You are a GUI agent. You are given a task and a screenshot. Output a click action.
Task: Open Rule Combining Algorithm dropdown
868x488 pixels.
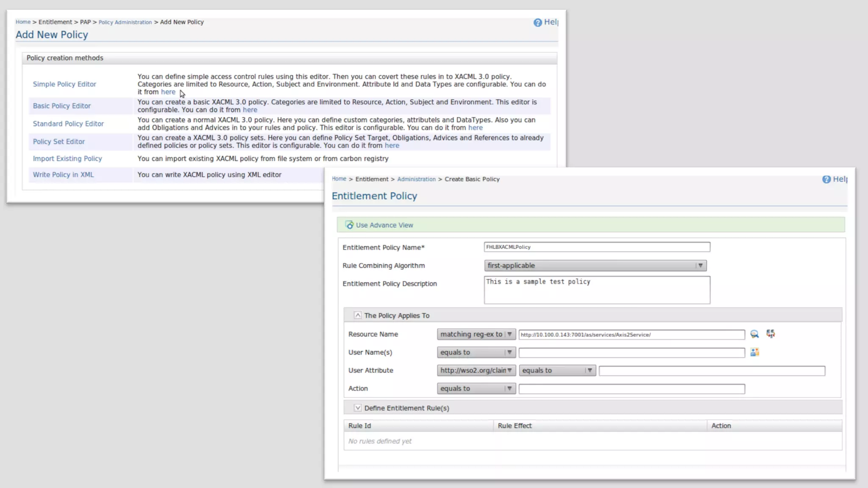(x=595, y=266)
